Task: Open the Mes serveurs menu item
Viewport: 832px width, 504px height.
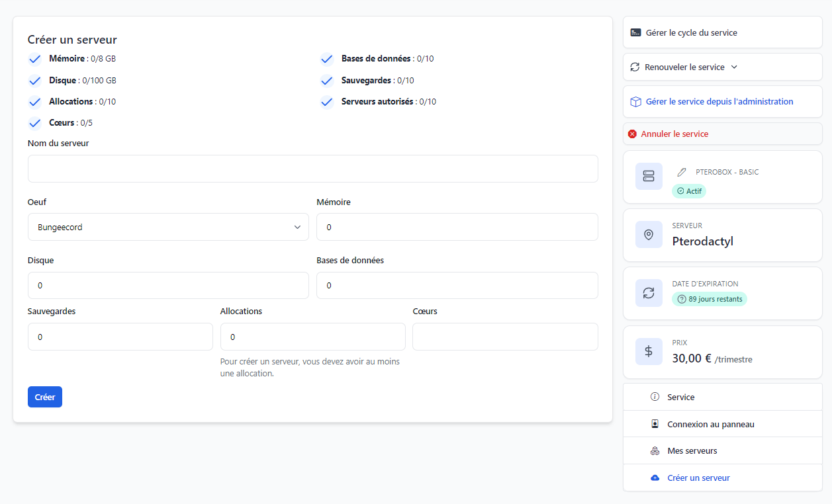Action: [x=692, y=451]
